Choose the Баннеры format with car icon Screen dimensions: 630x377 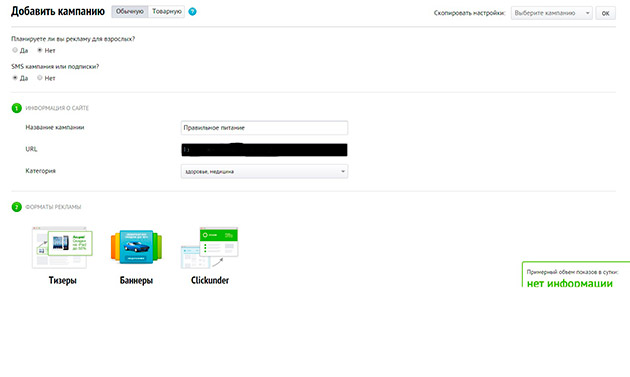[136, 247]
